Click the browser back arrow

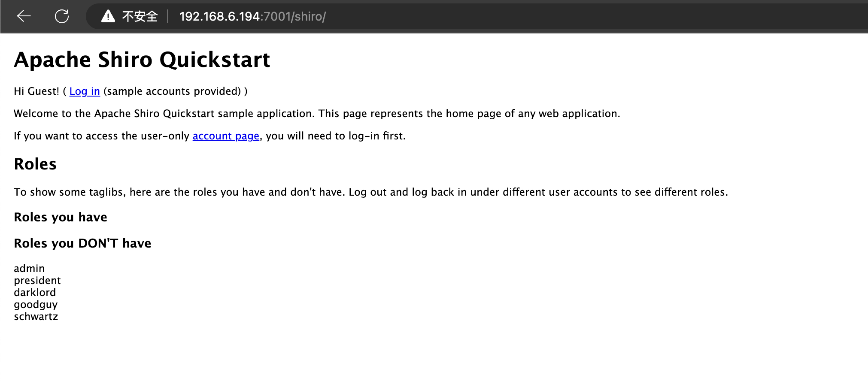(24, 16)
